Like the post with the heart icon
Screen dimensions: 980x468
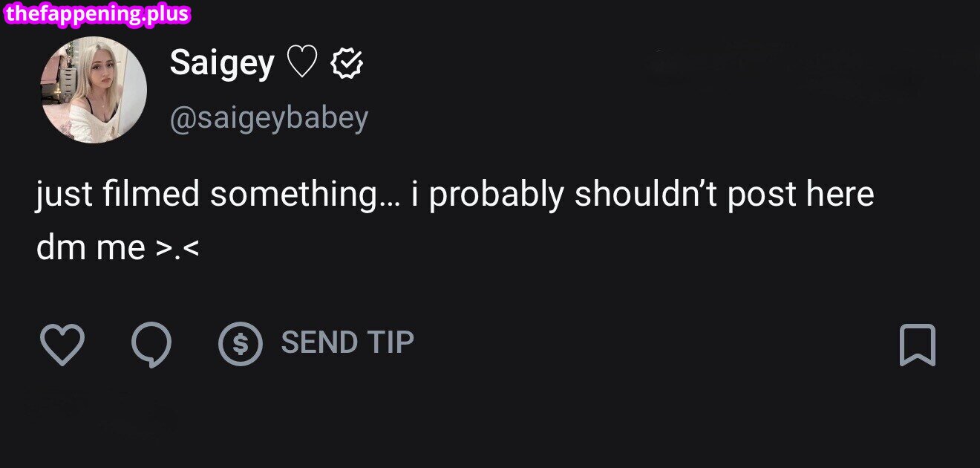coord(62,345)
